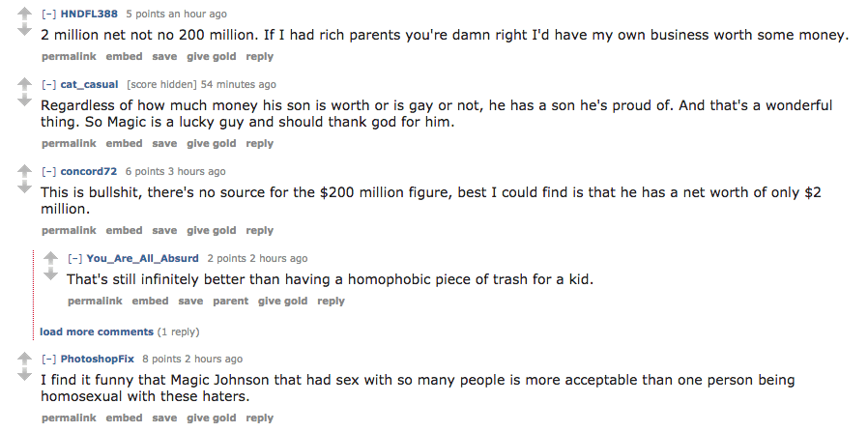This screenshot has width=868, height=432.
Task: Expand load more comments (1 reply)
Action: tap(97, 332)
